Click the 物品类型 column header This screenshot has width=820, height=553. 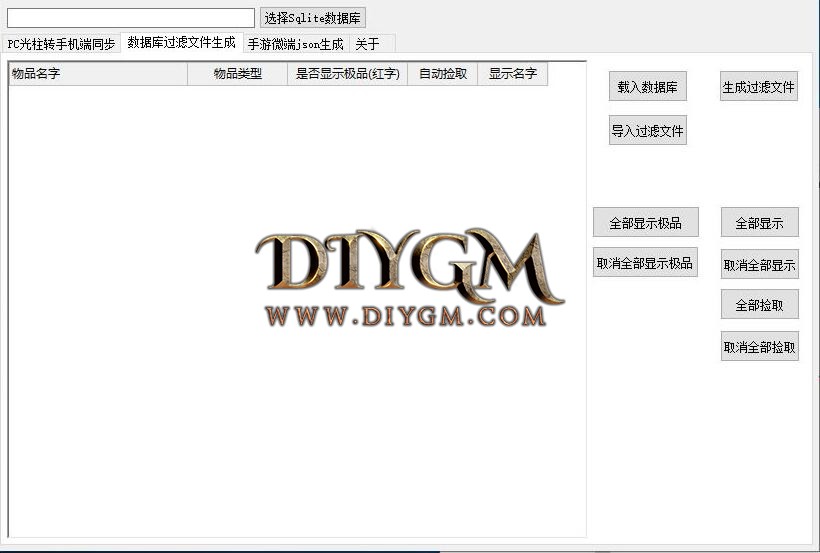[237, 74]
